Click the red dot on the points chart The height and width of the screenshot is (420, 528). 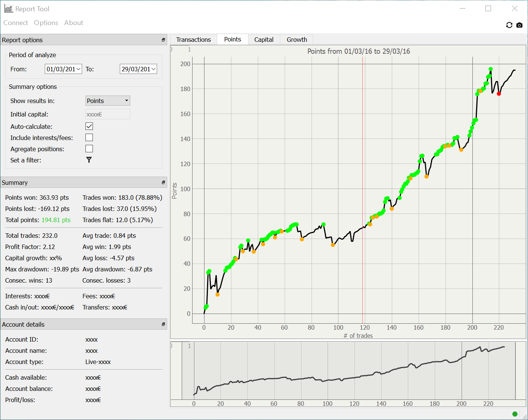pyautogui.click(x=499, y=94)
